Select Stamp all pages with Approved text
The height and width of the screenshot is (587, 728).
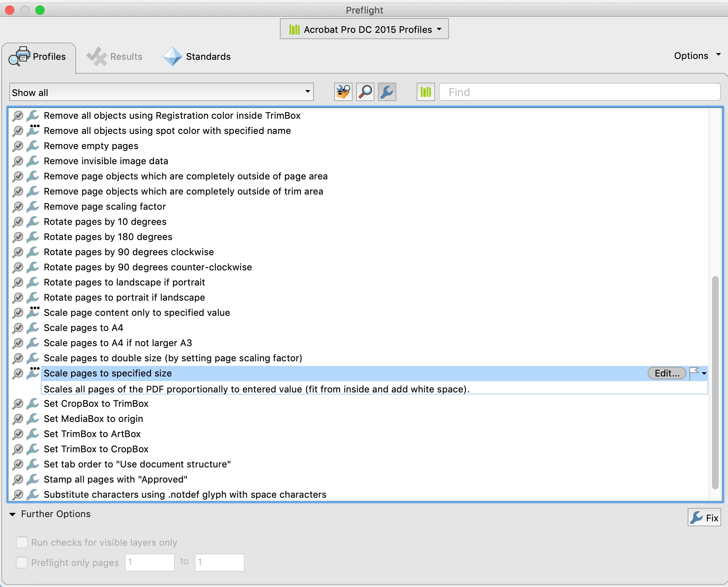point(116,479)
